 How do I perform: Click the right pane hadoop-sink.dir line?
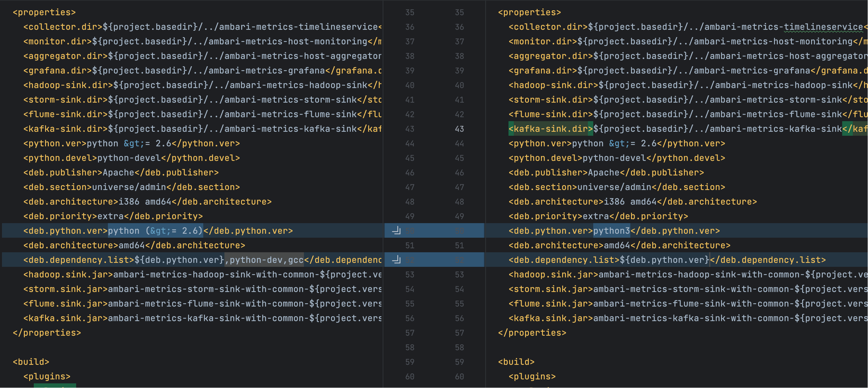687,85
